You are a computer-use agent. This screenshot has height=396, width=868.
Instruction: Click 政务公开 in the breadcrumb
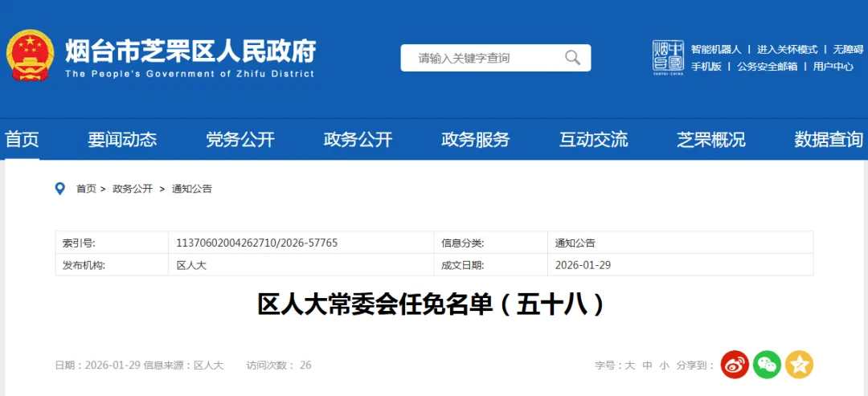(133, 189)
